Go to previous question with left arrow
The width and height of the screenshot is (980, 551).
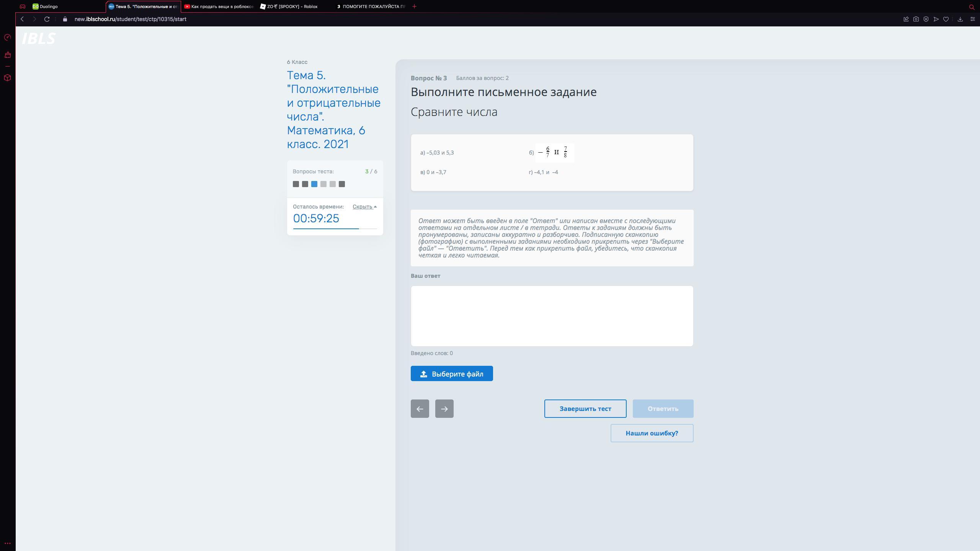[x=420, y=409]
